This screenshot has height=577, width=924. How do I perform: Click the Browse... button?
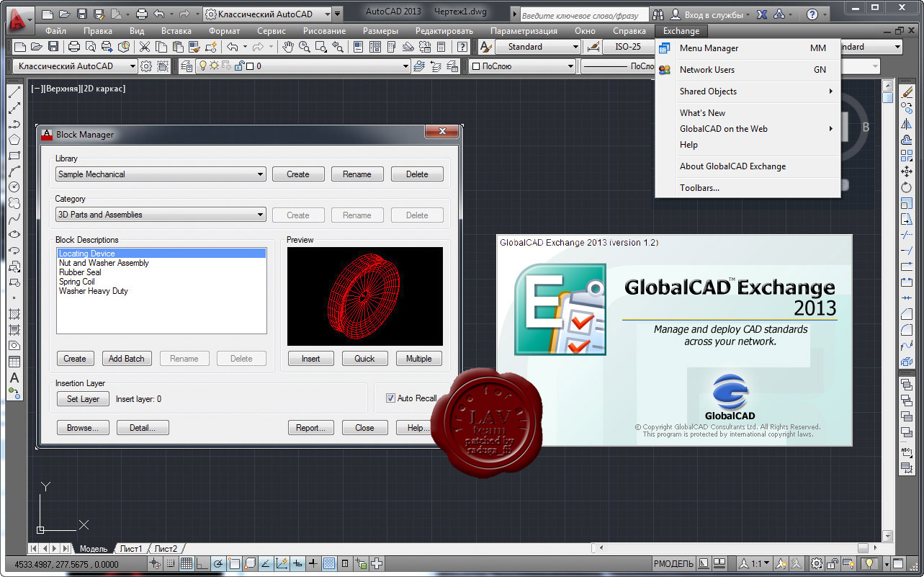[83, 428]
